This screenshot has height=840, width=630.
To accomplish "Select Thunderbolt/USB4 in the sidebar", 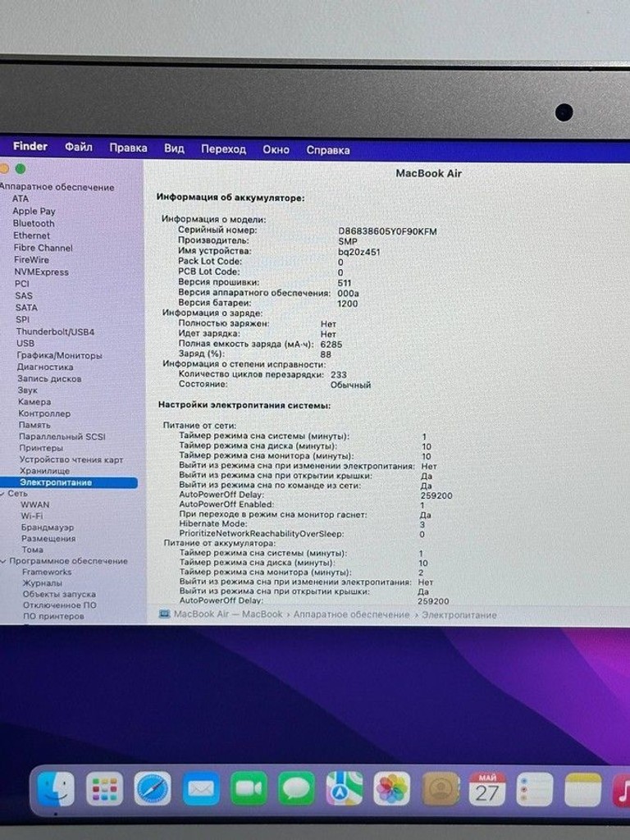I will [55, 331].
